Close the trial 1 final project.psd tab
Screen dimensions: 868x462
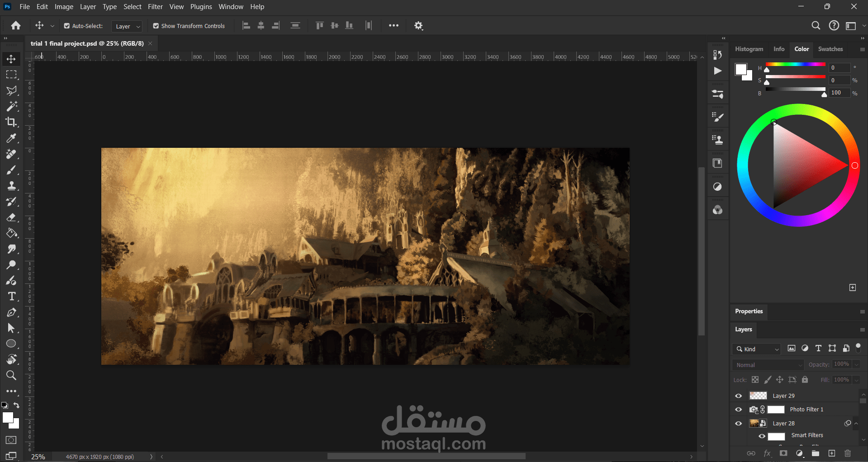[150, 43]
